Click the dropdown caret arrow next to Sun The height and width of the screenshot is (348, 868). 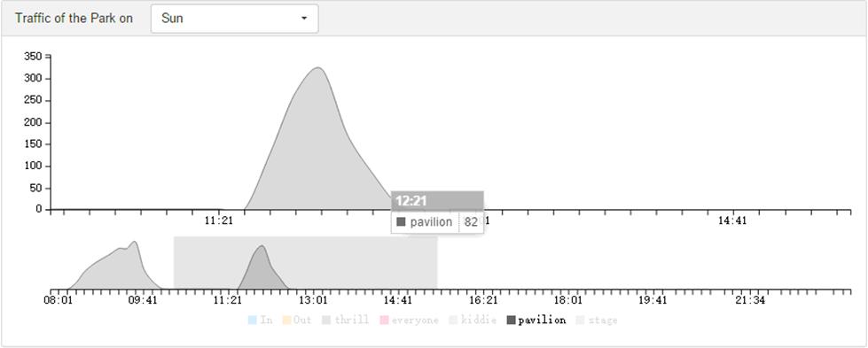[304, 19]
